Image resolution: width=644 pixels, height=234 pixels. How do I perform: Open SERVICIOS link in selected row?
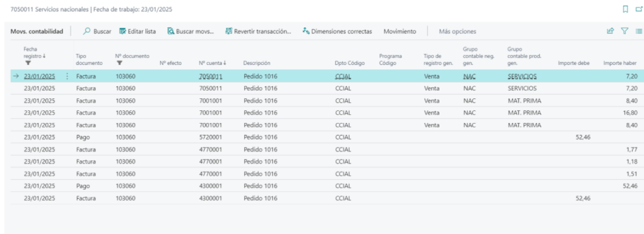(x=522, y=76)
